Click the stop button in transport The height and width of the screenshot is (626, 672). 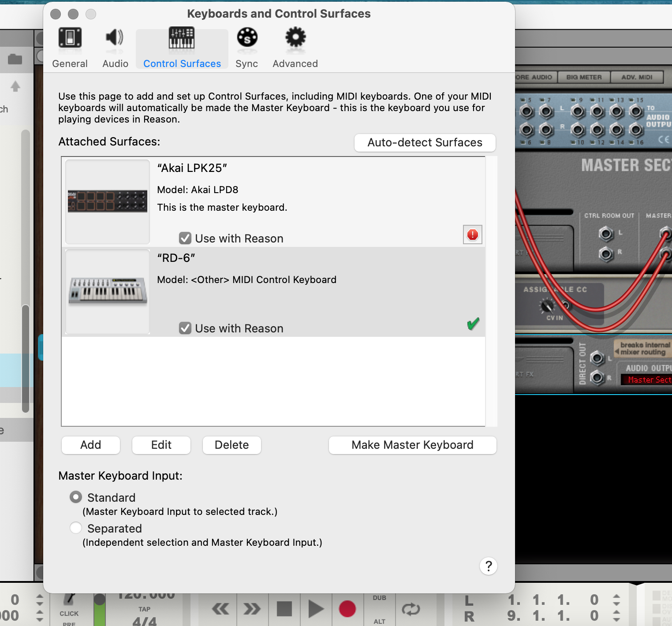284,609
